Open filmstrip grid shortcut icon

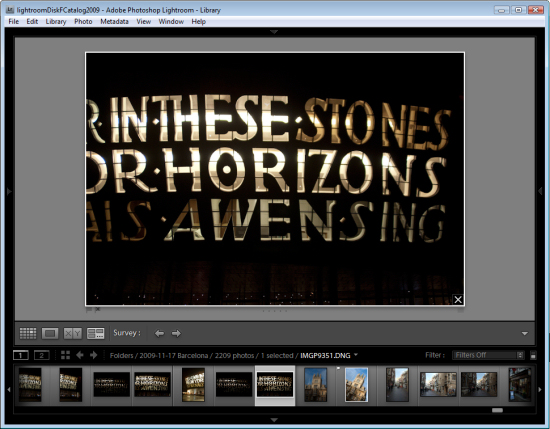[65, 355]
